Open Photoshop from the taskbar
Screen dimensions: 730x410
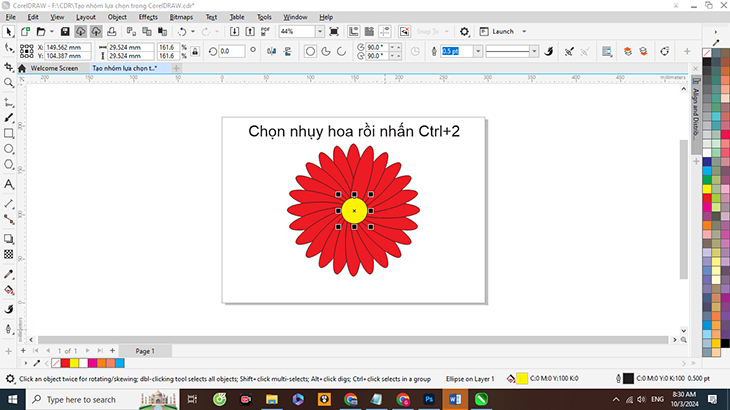coord(429,399)
